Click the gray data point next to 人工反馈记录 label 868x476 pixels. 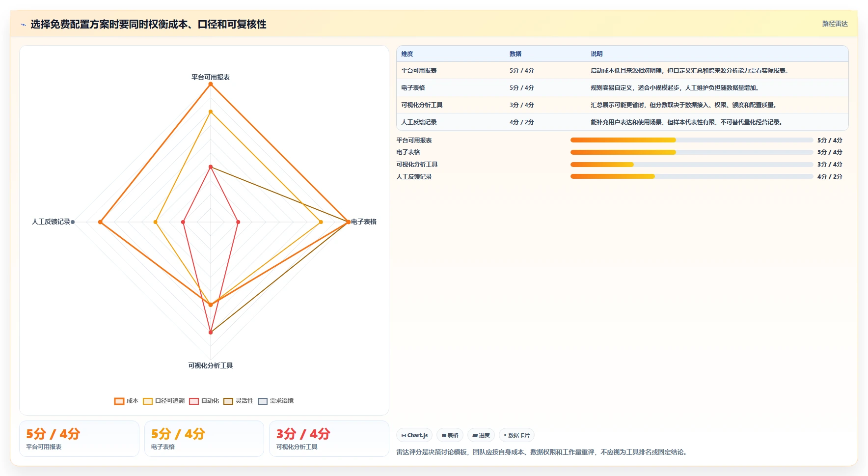tap(73, 222)
